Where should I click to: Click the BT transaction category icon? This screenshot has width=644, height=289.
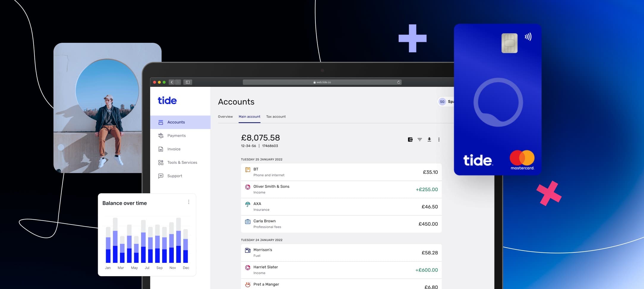(x=247, y=170)
